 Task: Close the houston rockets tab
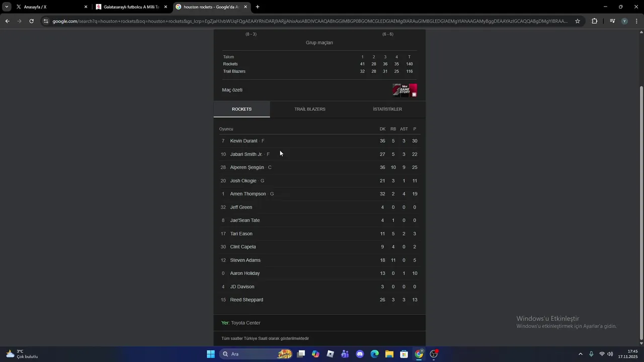246,7
